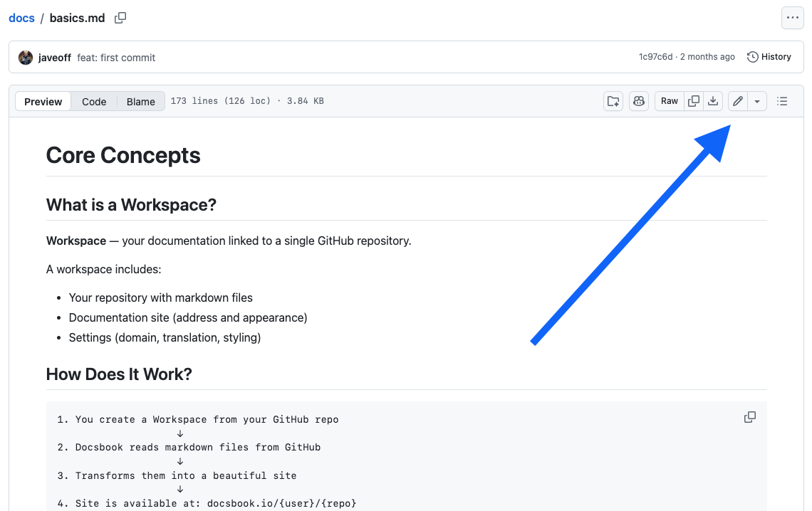Viewport: 812px width, 511px height.
Task: Click the bold Workspace definition word
Action: click(76, 241)
